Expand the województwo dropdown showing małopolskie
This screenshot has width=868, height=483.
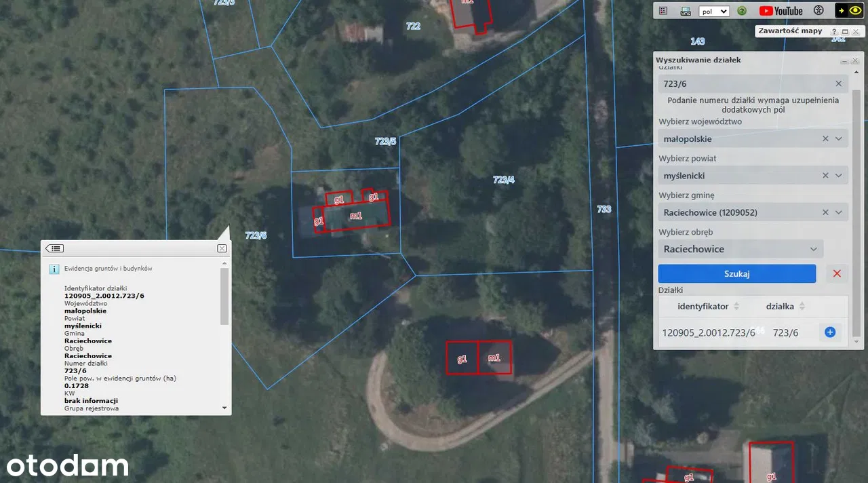click(x=839, y=138)
